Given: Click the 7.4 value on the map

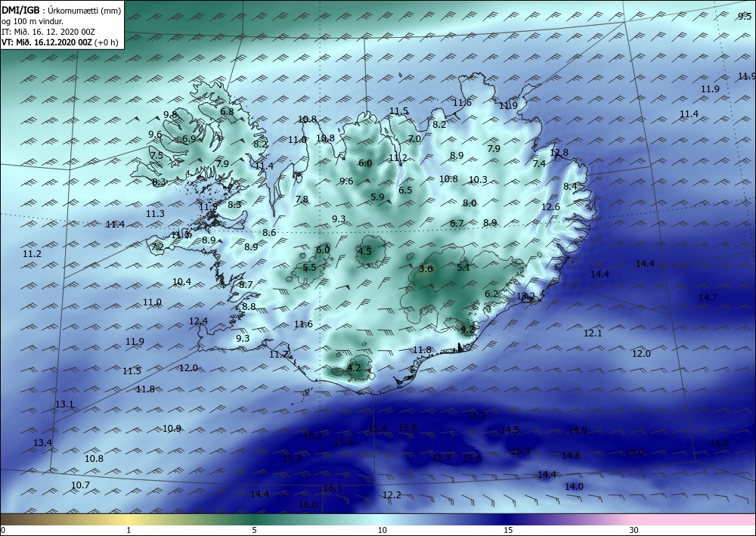Looking at the screenshot, I should tap(539, 163).
